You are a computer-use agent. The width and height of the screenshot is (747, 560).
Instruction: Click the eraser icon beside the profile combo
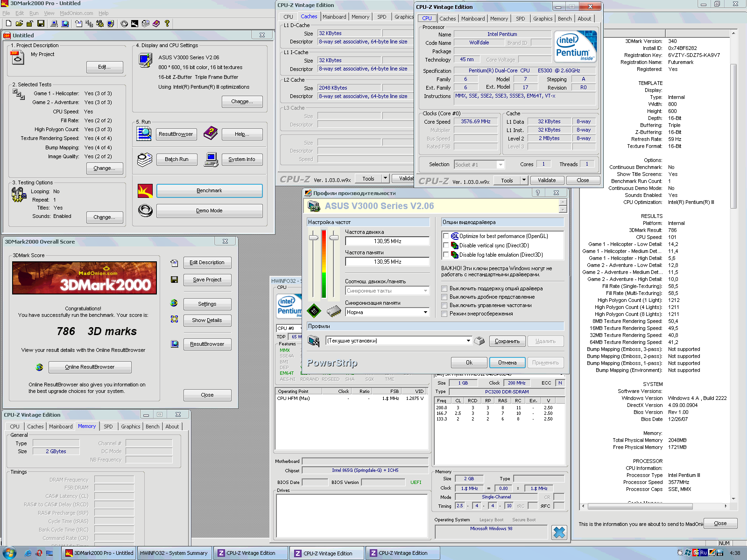coord(479,341)
